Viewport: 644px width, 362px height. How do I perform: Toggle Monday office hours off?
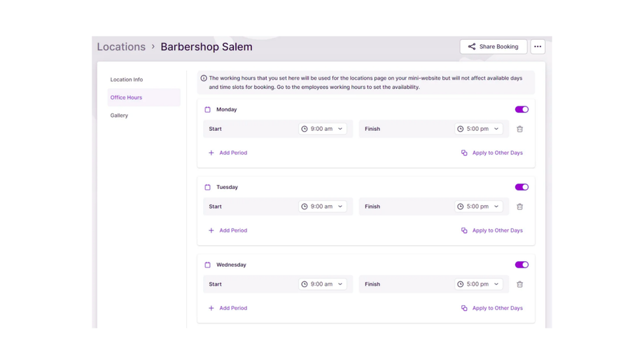click(521, 110)
